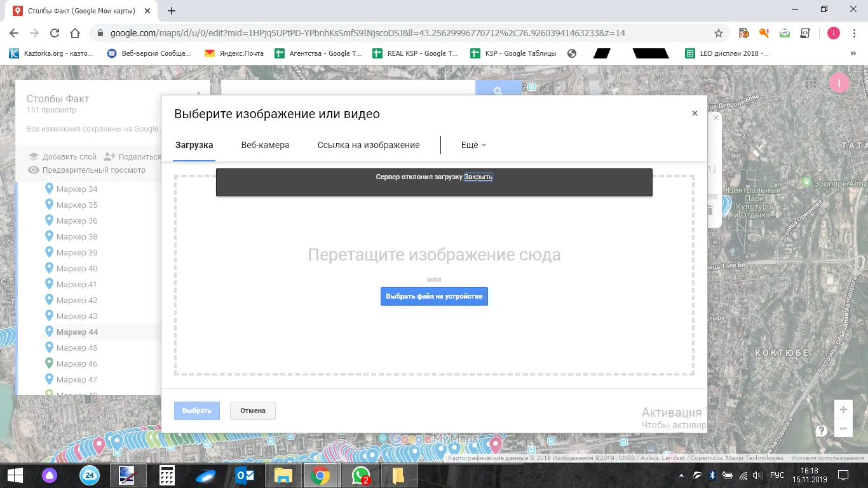
Task: Close the upload dialog with the X icon
Action: [695, 113]
